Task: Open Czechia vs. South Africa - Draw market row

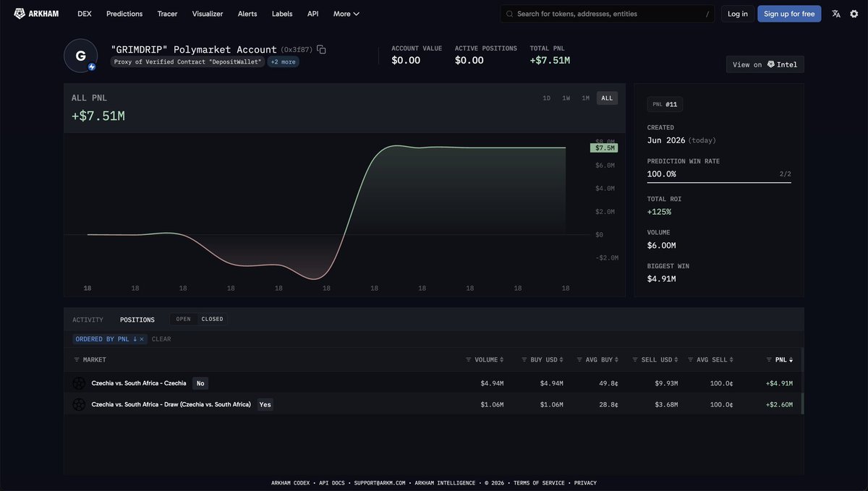Action: 433,404
